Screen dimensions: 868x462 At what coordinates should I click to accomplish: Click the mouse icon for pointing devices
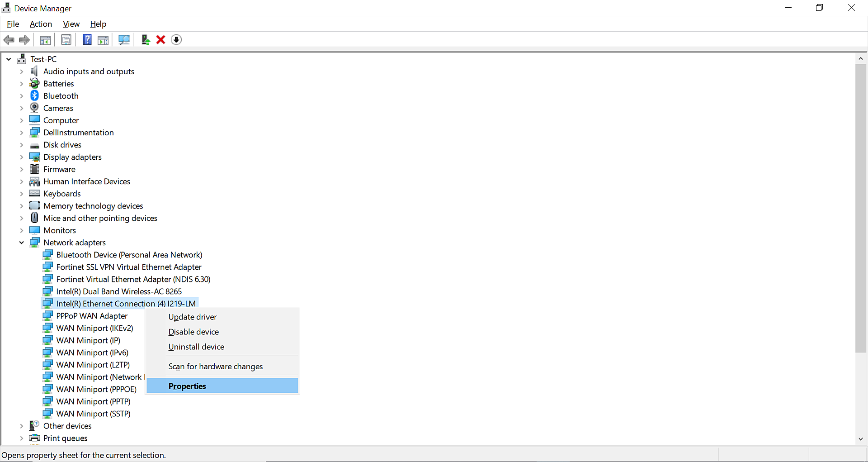34,218
